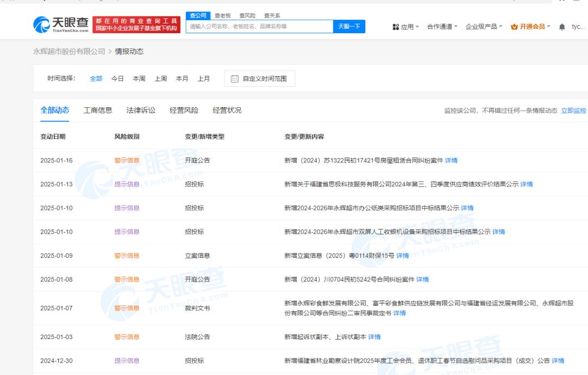This screenshot has width=588, height=375.
Task: Click the red 都在用的商业查询工具 banner
Action: point(137,25)
